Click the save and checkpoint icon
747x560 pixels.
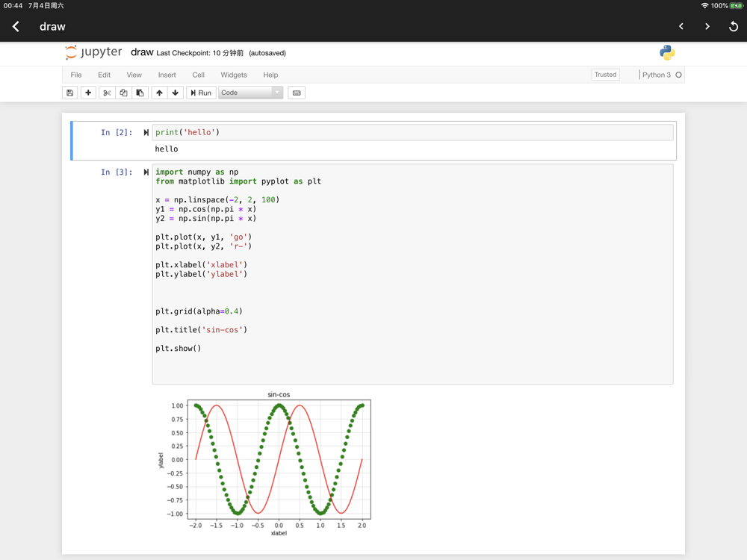70,93
